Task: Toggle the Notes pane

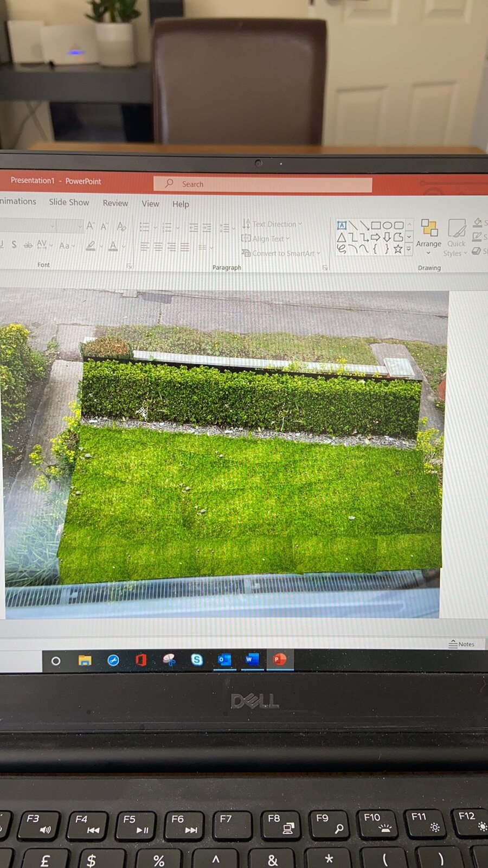Action: (x=461, y=644)
